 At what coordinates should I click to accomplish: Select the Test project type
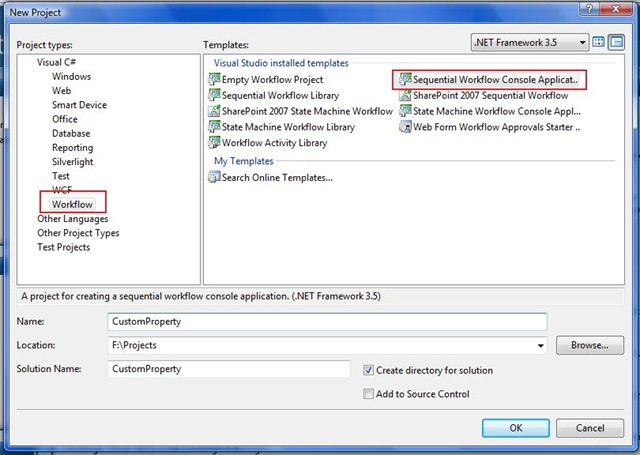coord(61,176)
